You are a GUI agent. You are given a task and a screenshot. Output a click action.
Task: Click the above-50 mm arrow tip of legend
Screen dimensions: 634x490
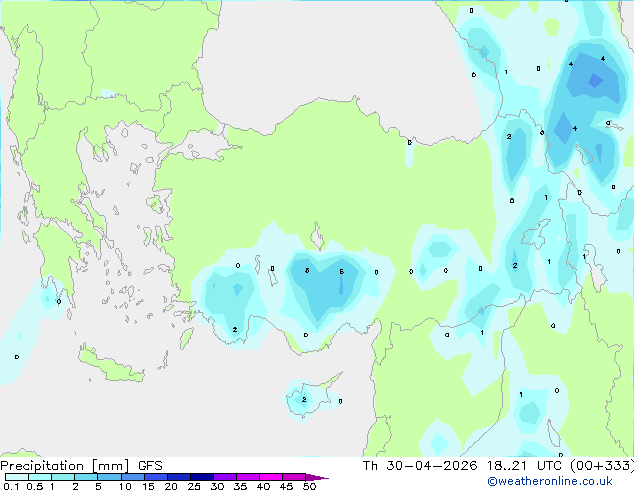[317, 477]
